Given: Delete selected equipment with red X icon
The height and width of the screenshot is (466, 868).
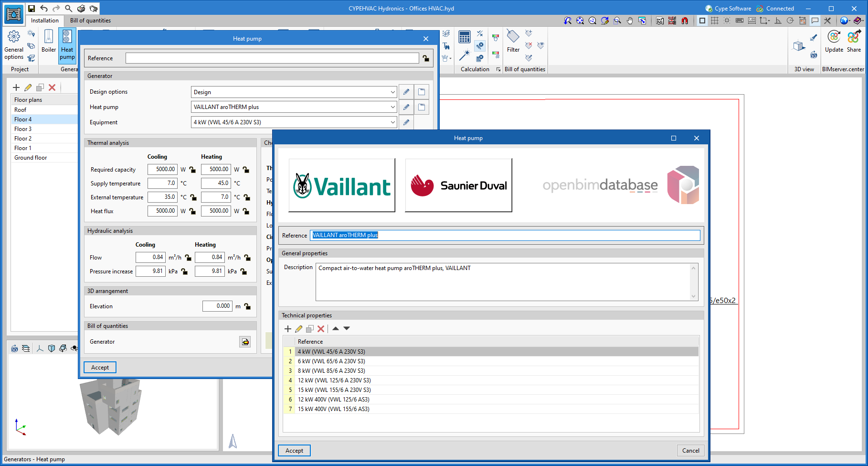Looking at the screenshot, I should [321, 329].
